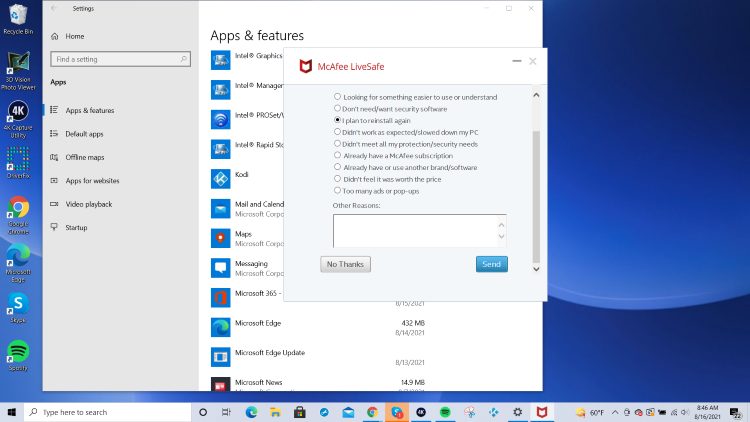Click the search magnifier in Find a setting
This screenshot has height=422, width=750.
point(183,59)
